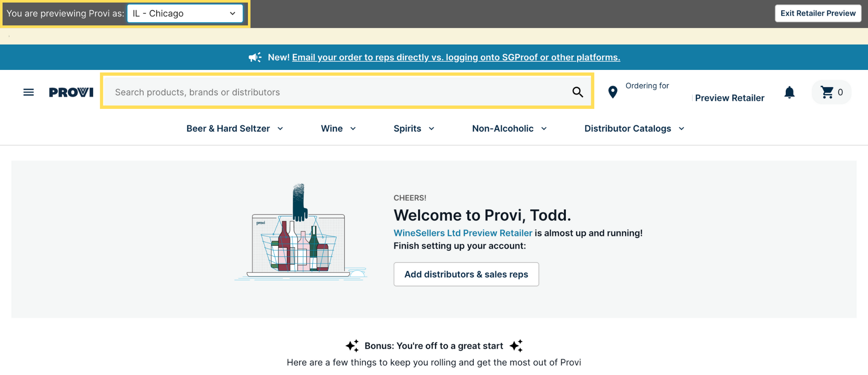Viewport: 868px width, 375px height.
Task: Click 'Finish setting up your account:' text
Action: pyautogui.click(x=460, y=246)
